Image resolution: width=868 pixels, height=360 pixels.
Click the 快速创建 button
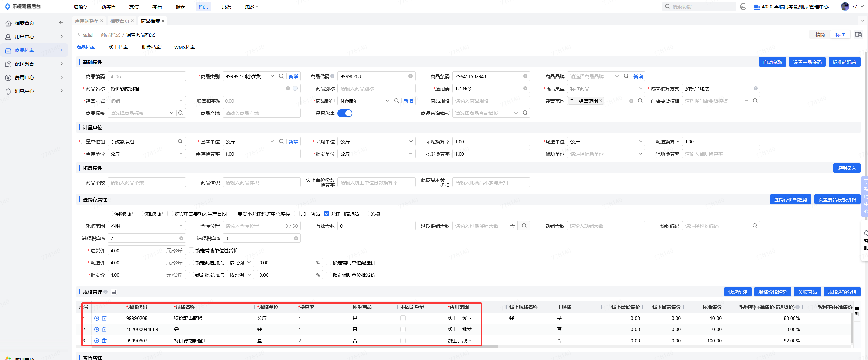point(738,292)
